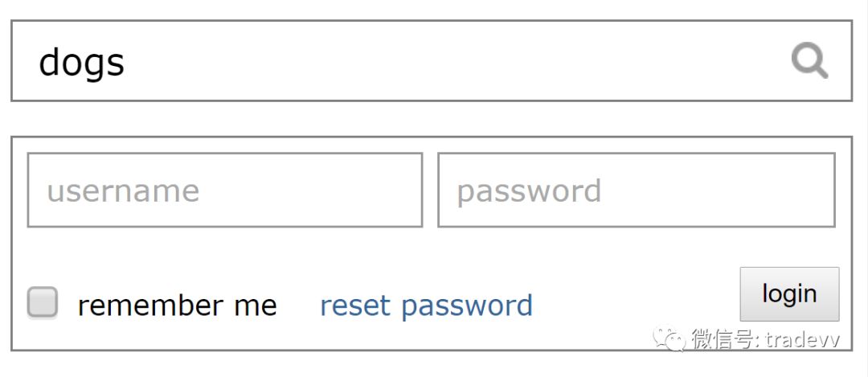
Task: Enable the remember me option
Action: point(43,303)
